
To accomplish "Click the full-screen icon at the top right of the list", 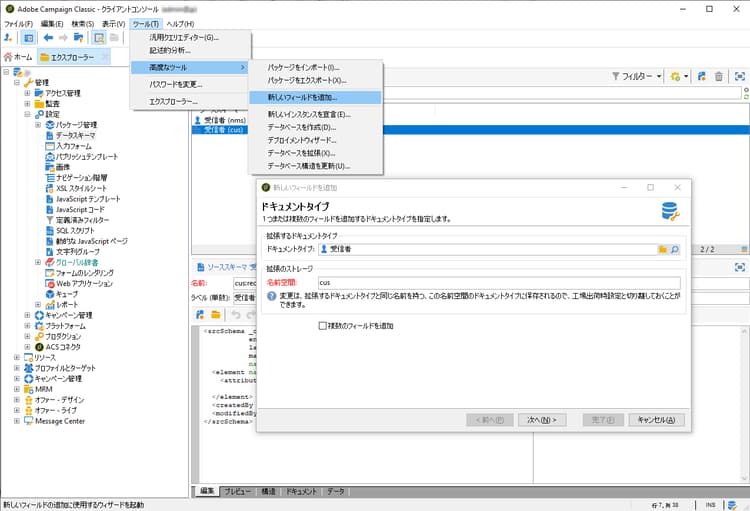I will click(739, 76).
